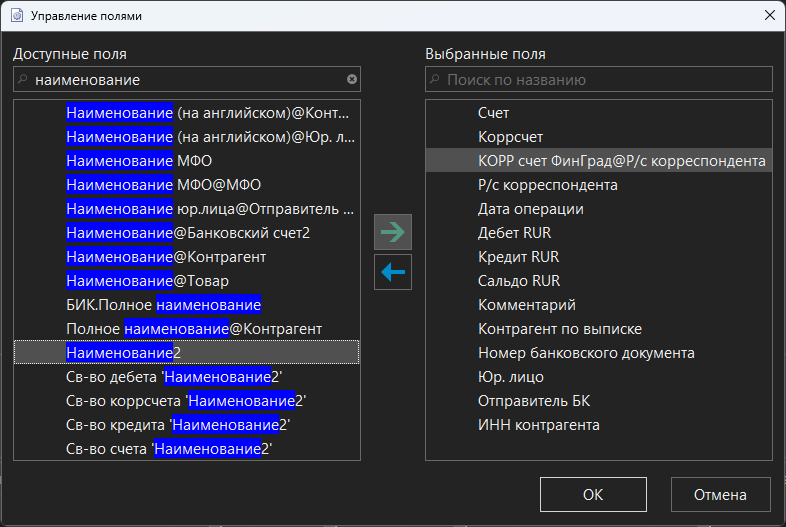Click the dialog window icon in title bar
786x527 pixels.
point(17,16)
